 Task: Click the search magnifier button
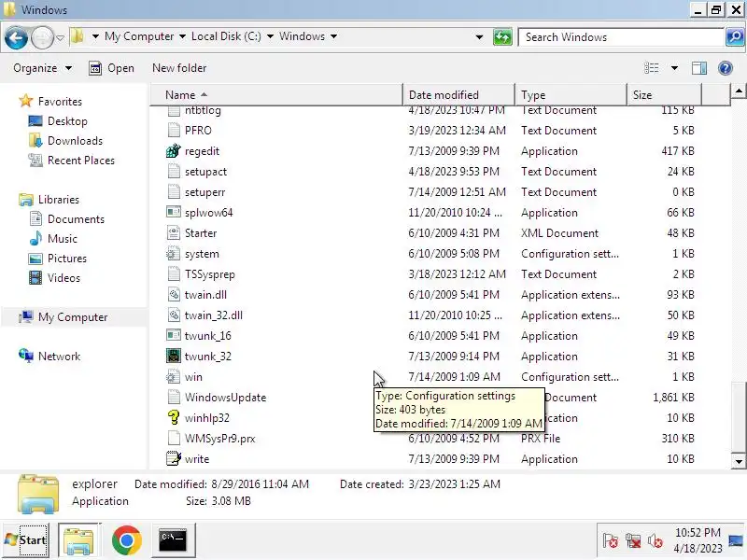735,36
